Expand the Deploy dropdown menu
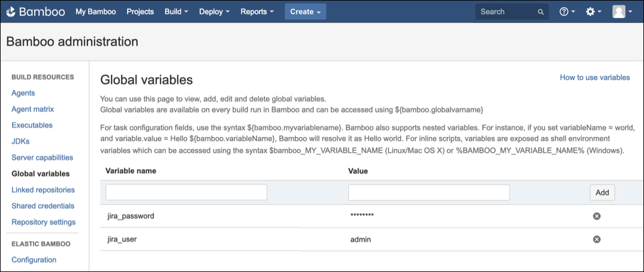The image size is (644, 272). (x=214, y=11)
